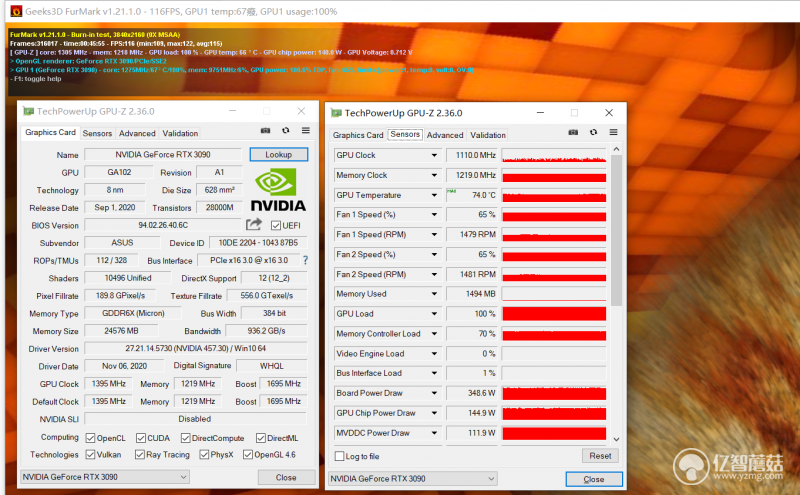Screen dimensions: 800x495
Task: Toggle the CUDA checkbox
Action: [141, 438]
